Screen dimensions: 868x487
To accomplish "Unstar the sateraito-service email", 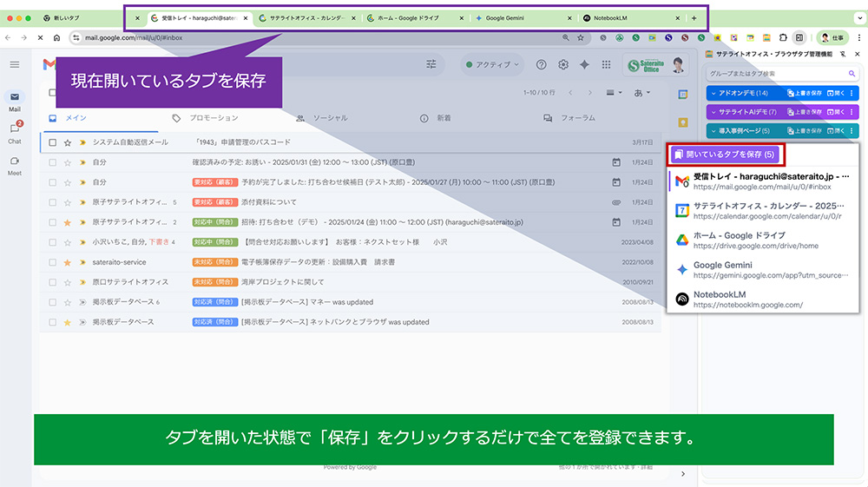I will [67, 262].
